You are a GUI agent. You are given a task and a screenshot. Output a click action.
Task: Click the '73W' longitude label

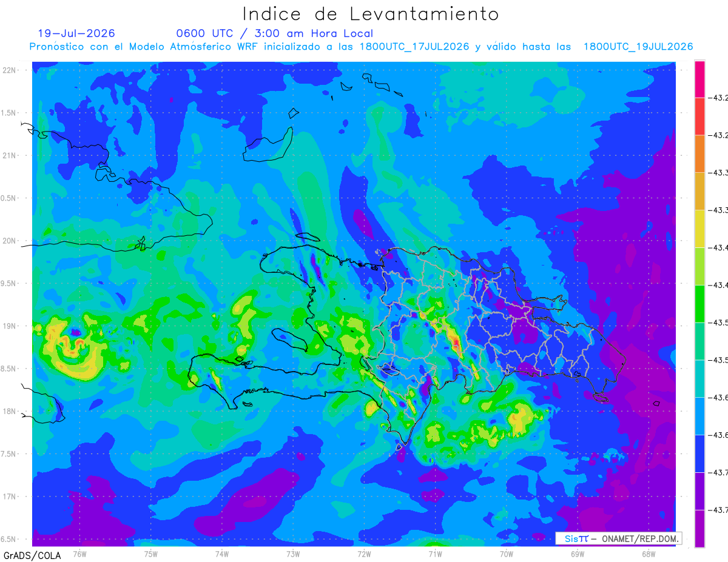click(x=293, y=554)
